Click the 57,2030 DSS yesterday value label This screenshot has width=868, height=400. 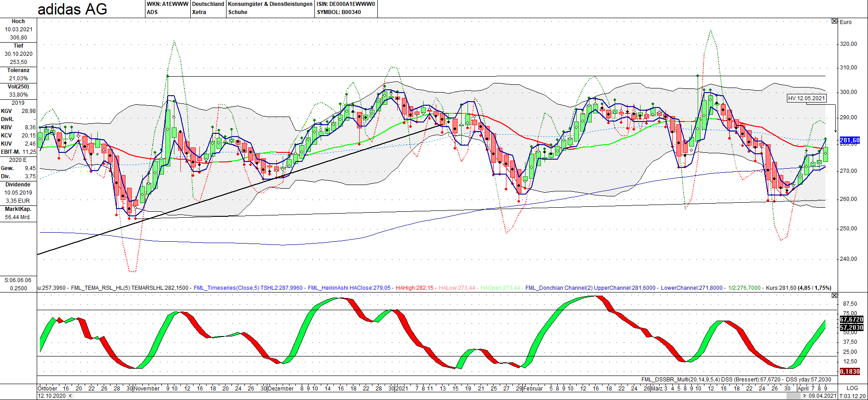click(851, 327)
